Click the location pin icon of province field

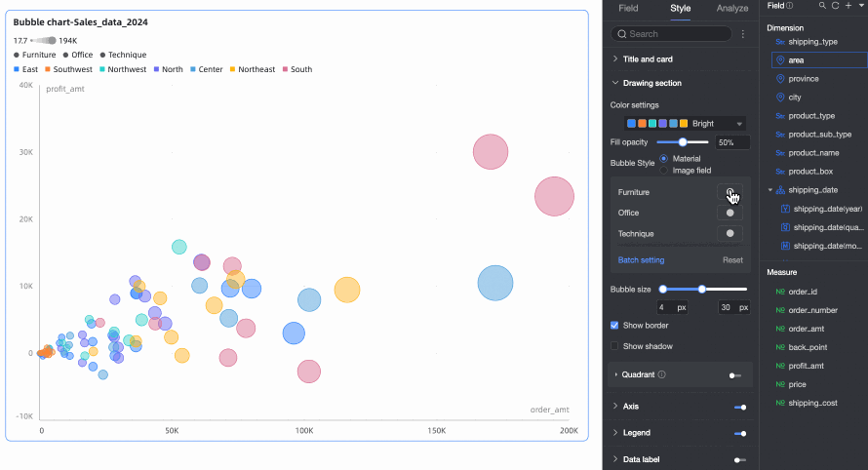(780, 79)
